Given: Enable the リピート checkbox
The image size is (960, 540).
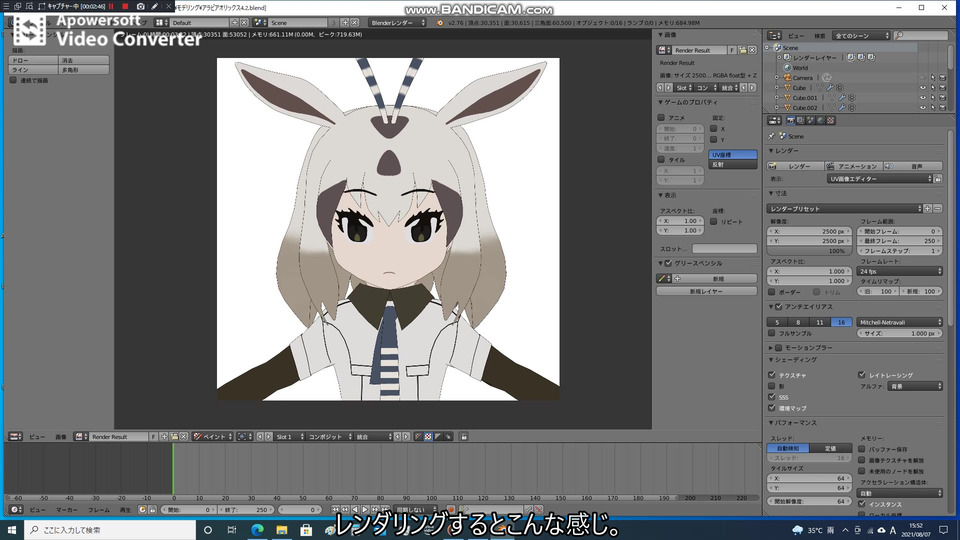Looking at the screenshot, I should (713, 222).
